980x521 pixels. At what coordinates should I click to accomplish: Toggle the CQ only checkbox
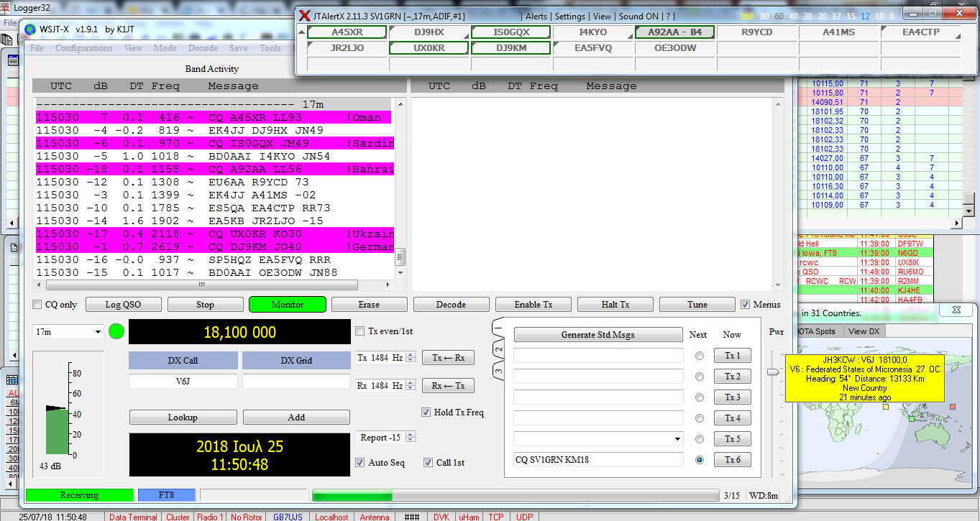coord(39,305)
